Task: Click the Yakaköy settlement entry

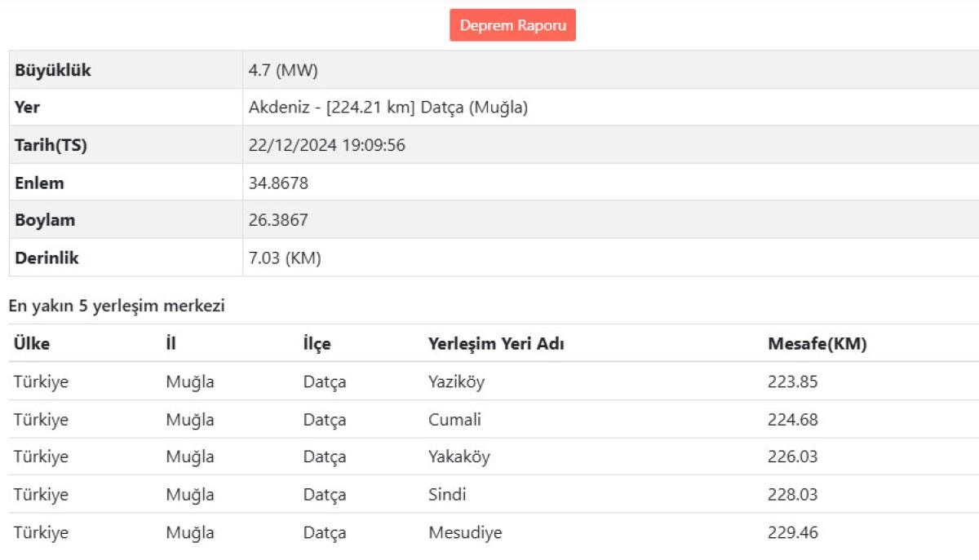Action: coord(459,456)
